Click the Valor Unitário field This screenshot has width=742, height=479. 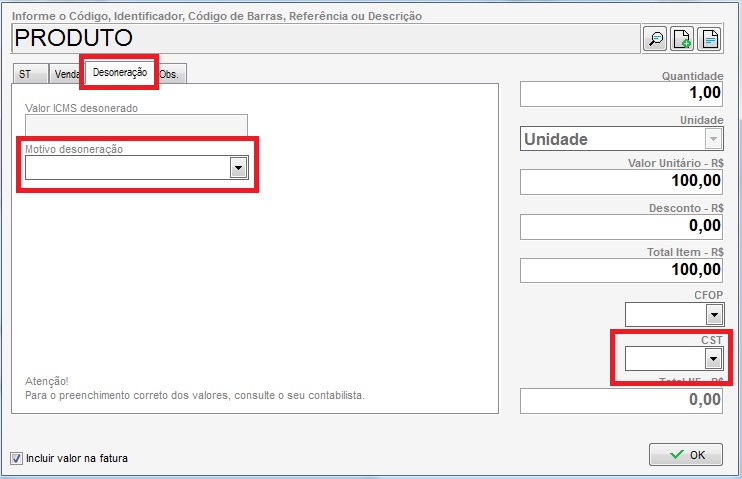(x=621, y=181)
